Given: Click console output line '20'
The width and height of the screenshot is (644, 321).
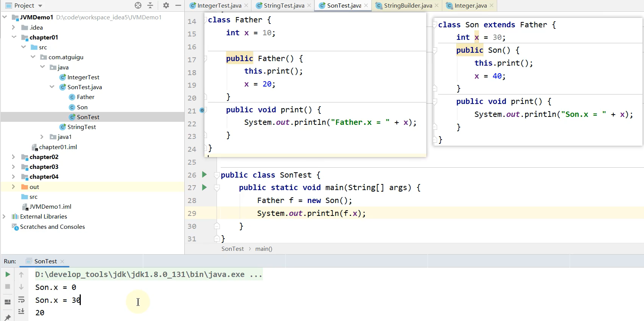Looking at the screenshot, I should tap(40, 313).
